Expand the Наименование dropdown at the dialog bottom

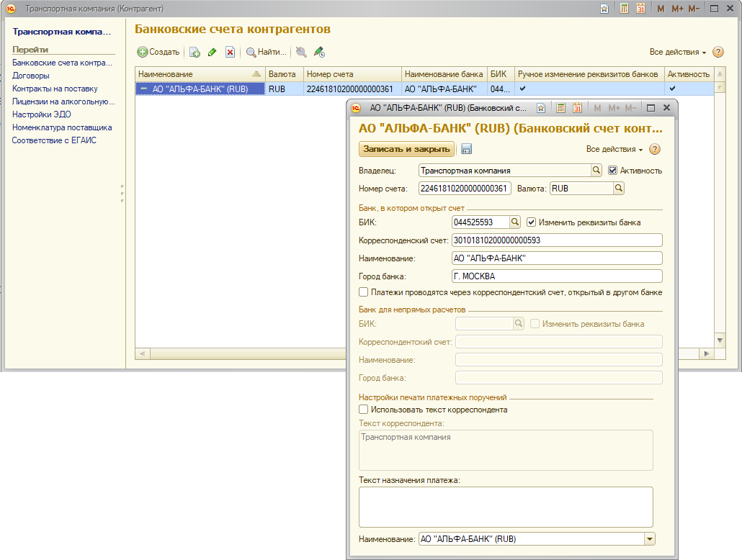[649, 538]
